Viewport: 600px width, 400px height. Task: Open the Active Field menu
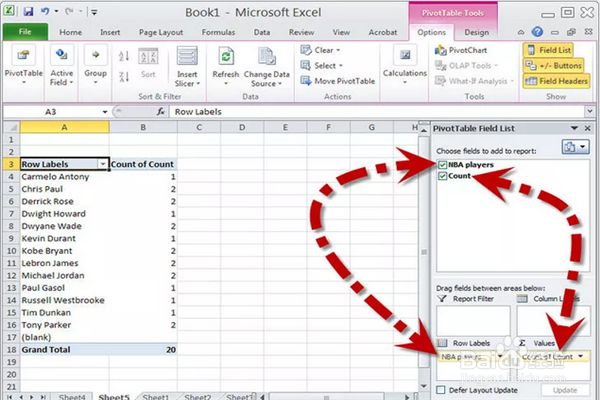[62, 65]
